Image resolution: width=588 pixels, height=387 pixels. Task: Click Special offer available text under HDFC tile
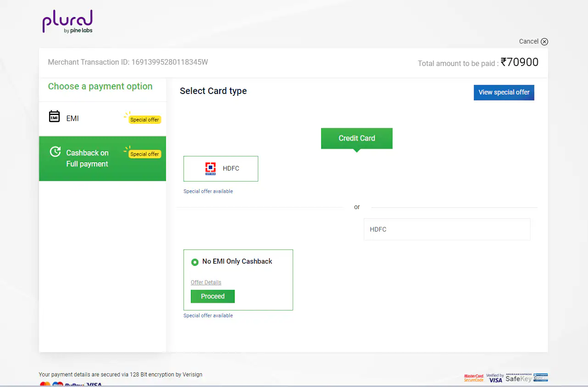click(208, 191)
